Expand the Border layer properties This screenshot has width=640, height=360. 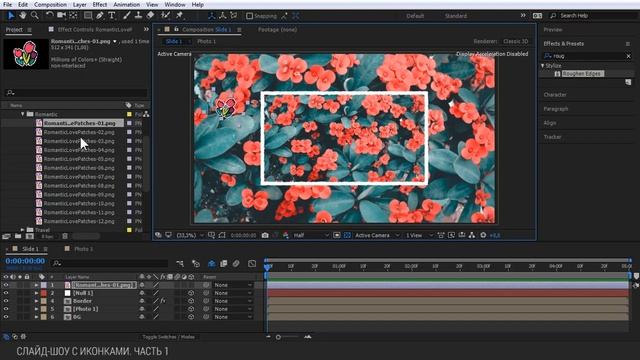coord(36,301)
